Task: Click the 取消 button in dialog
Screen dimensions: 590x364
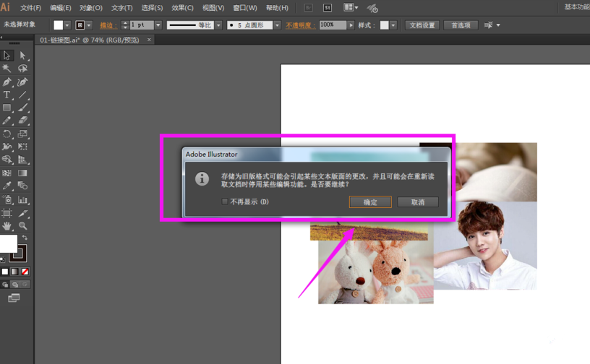Action: 418,202
